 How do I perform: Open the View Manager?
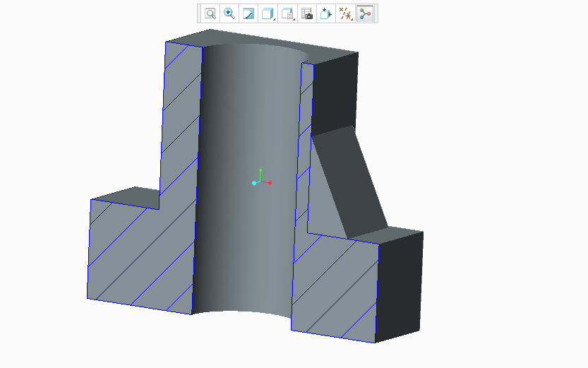[x=306, y=13]
